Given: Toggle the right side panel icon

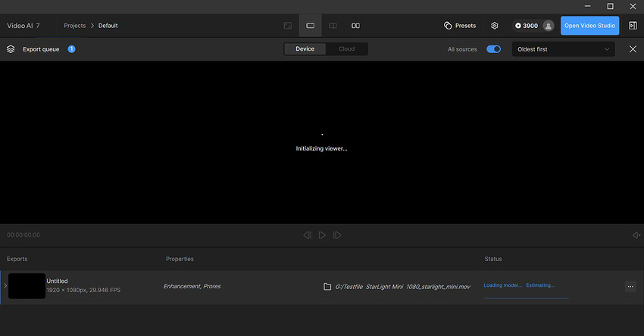Looking at the screenshot, I should pos(633,26).
